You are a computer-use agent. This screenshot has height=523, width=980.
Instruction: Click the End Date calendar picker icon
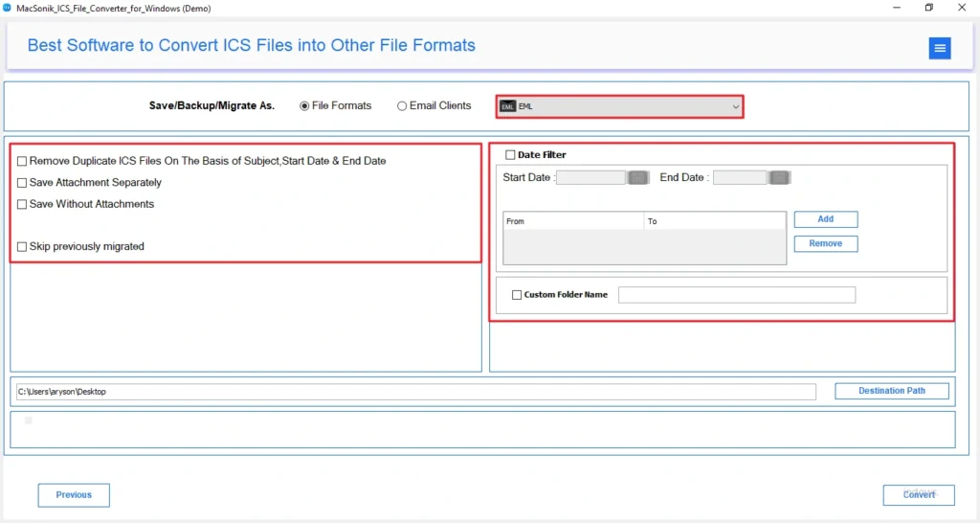pyautogui.click(x=779, y=177)
